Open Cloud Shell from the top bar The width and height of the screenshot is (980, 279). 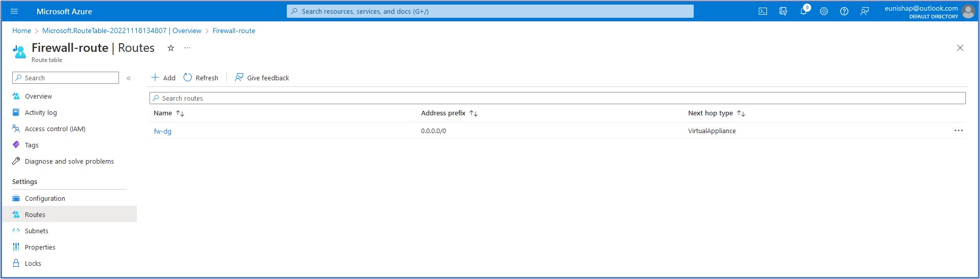762,11
